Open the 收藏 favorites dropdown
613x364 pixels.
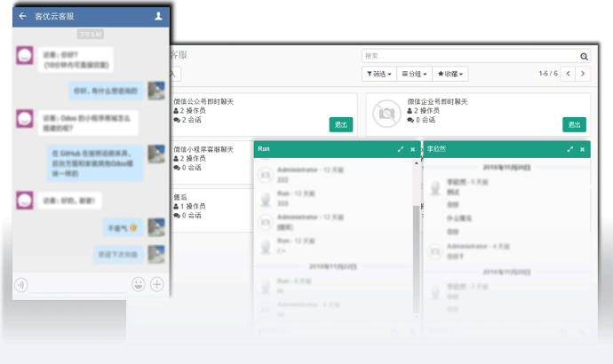pyautogui.click(x=450, y=74)
